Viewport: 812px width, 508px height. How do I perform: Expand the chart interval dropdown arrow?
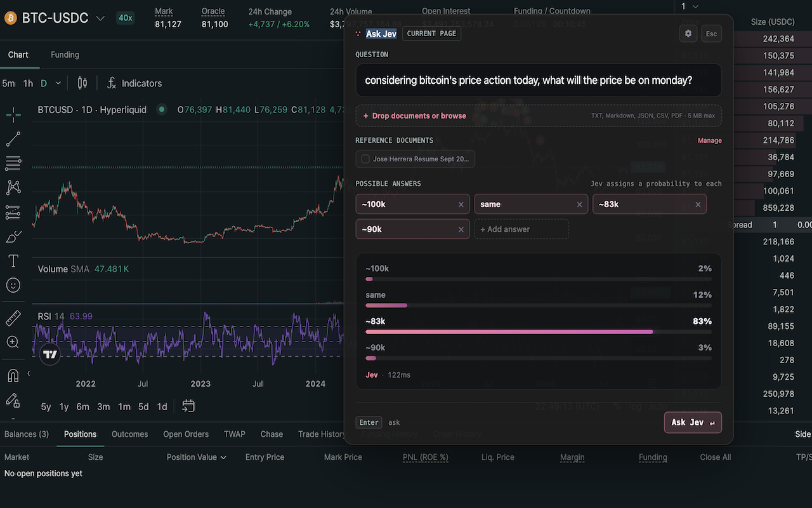58,83
